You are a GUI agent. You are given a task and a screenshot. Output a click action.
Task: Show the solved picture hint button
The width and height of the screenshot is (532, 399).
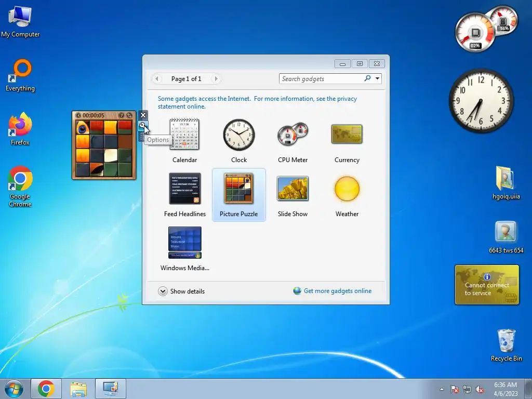pos(122,115)
